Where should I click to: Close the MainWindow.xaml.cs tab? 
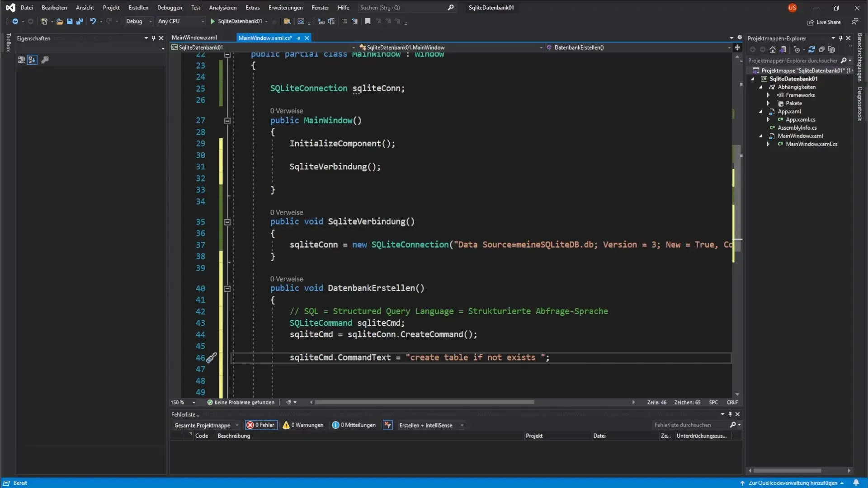click(307, 38)
